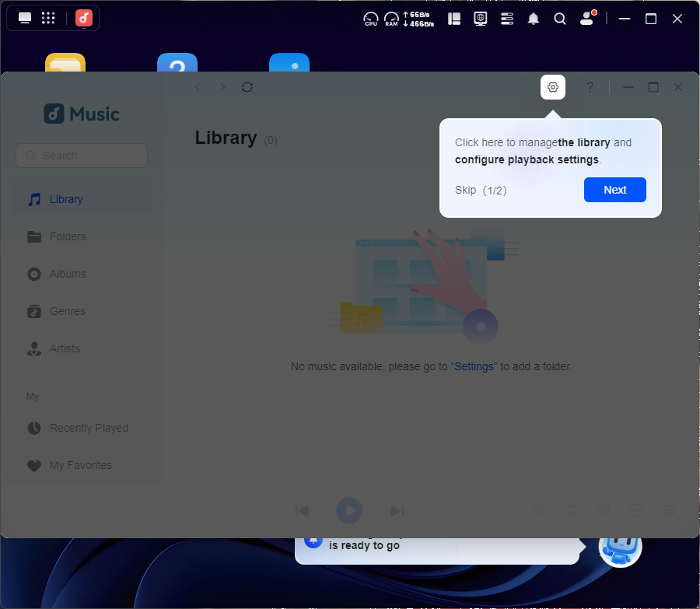
Task: Open the "Settings" link to add a folder
Action: [474, 366]
